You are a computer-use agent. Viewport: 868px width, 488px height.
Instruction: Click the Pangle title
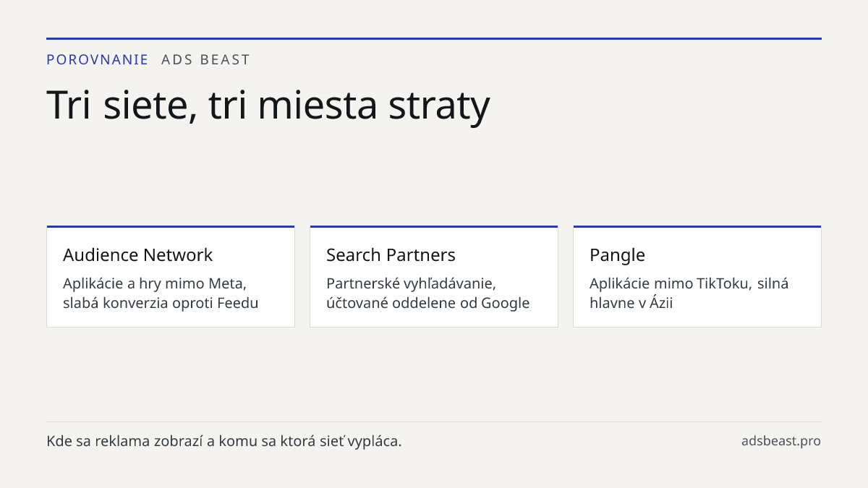617,255
